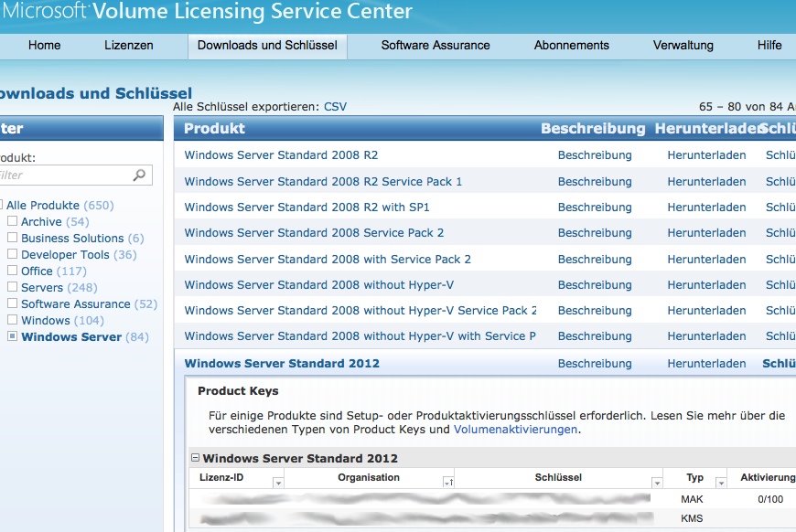This screenshot has height=532, width=796.
Task: Click the search magnifier in the product filter
Action: [x=139, y=175]
